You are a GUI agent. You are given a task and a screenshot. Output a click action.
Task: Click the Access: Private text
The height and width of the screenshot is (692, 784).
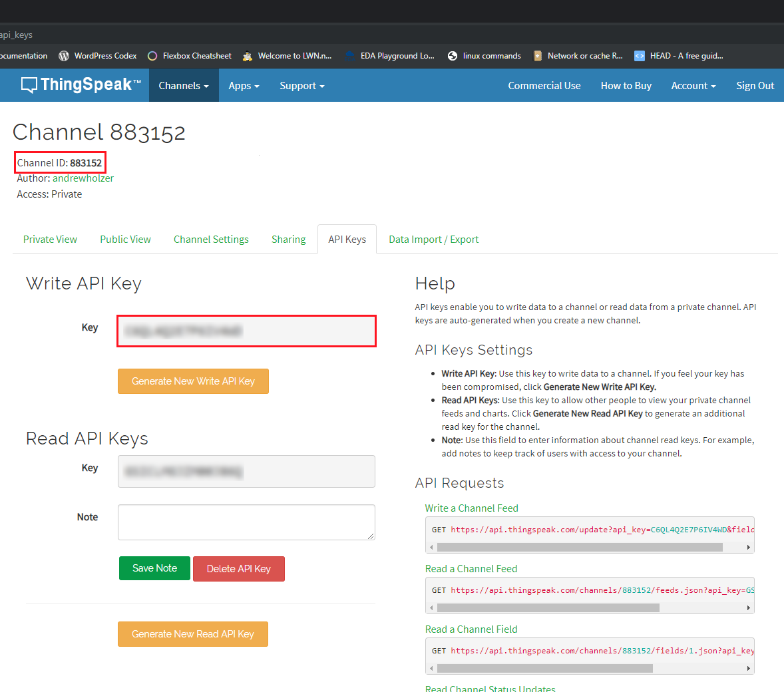click(49, 194)
